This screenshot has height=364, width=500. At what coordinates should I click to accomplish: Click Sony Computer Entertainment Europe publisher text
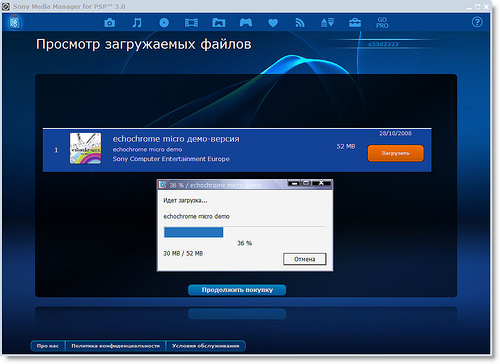coord(171,159)
